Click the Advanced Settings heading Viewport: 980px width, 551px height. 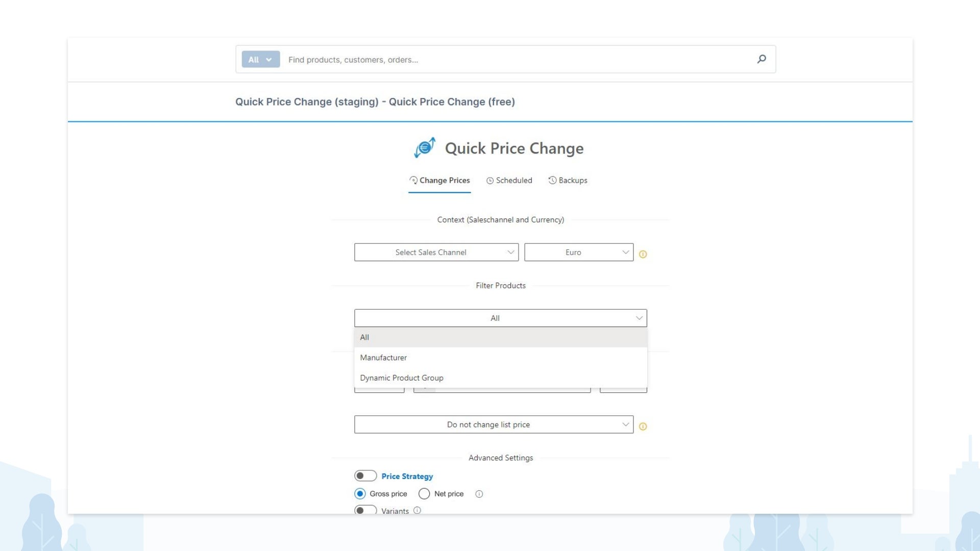coord(501,458)
